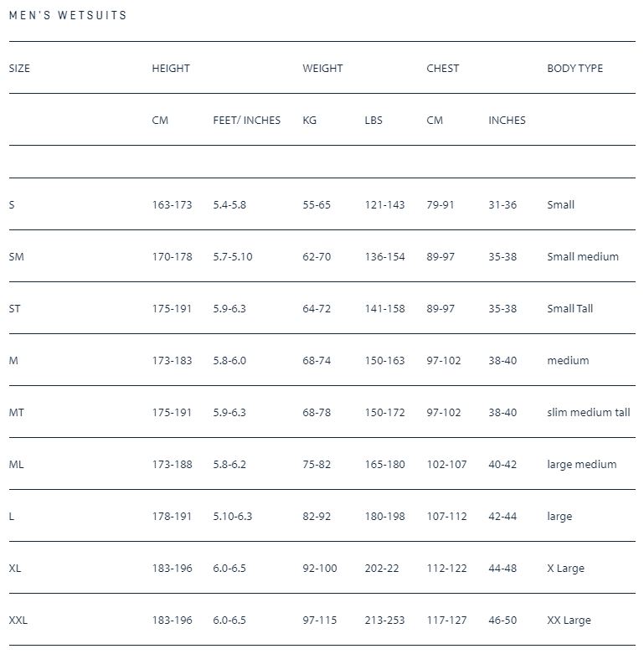Select the WEIGHT column header
644x654 pixels.
point(322,69)
